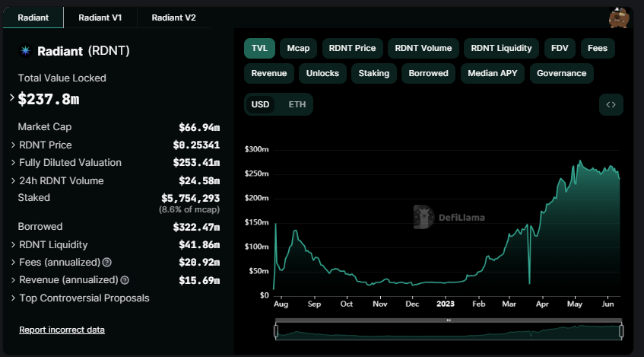Show the Governance chart metric
This screenshot has height=357, width=644.
(x=561, y=73)
